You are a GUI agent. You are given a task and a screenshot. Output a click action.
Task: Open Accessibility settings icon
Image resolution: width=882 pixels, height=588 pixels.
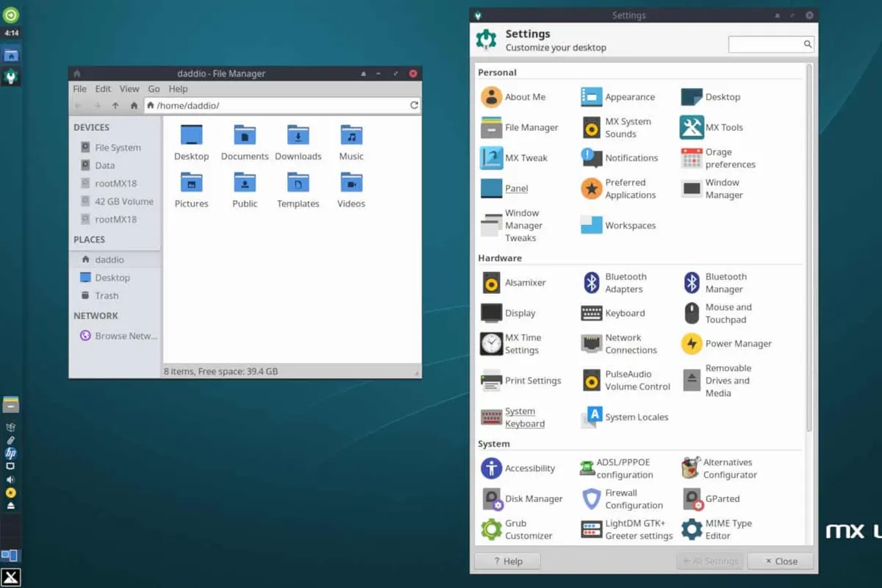[491, 468]
